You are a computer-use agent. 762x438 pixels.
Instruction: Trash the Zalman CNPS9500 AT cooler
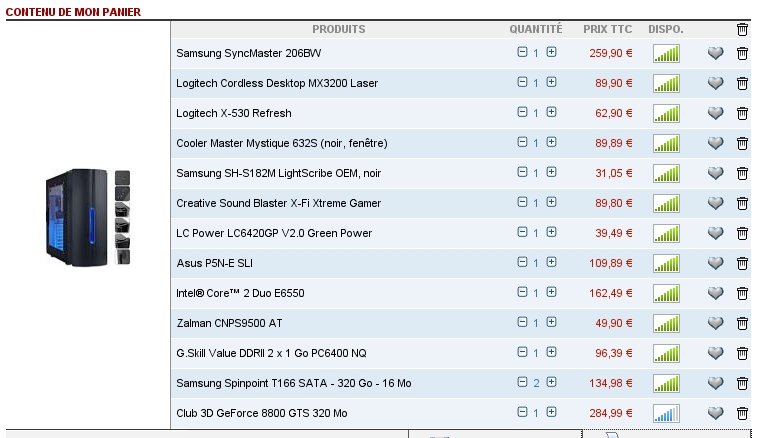pyautogui.click(x=742, y=323)
